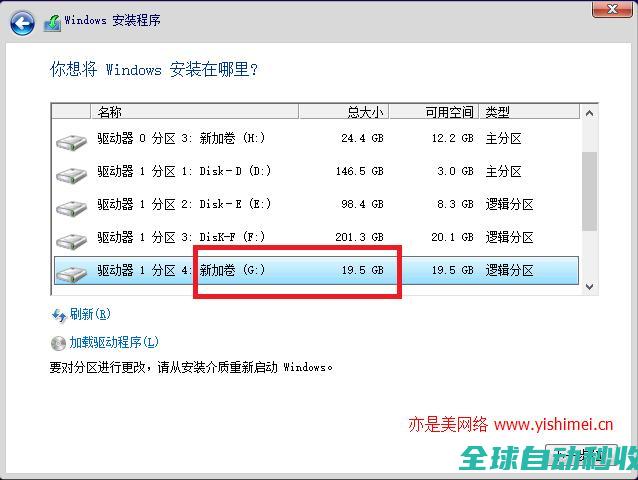Click the blue refresh arrows icon
Screen dimensions: 638x480
pos(58,315)
